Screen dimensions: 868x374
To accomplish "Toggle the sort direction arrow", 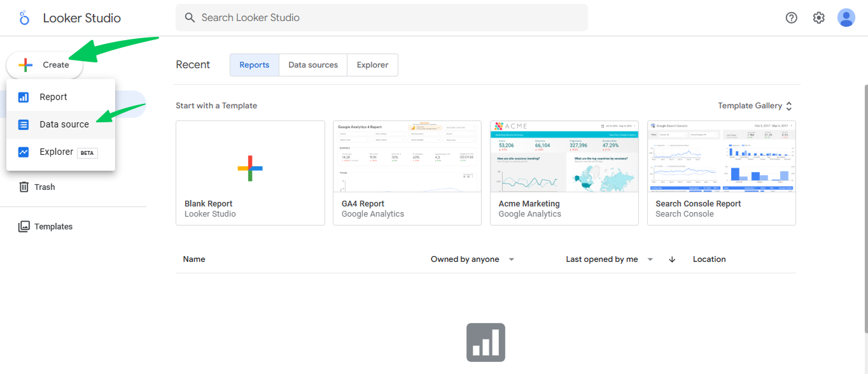I will (671, 259).
